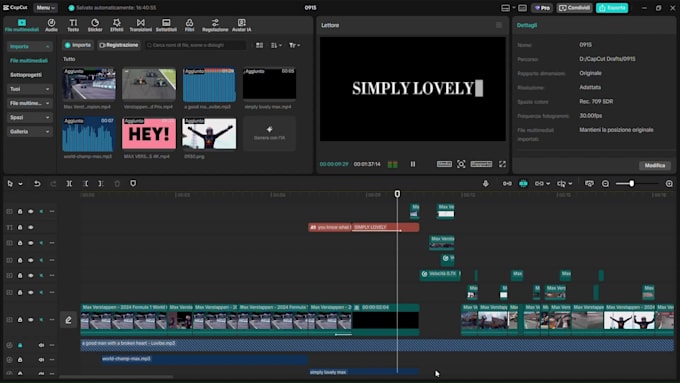Click the media search input field

[x=196, y=45]
